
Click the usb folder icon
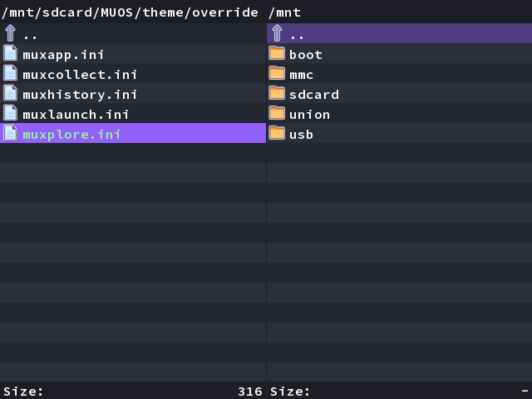pyautogui.click(x=277, y=133)
